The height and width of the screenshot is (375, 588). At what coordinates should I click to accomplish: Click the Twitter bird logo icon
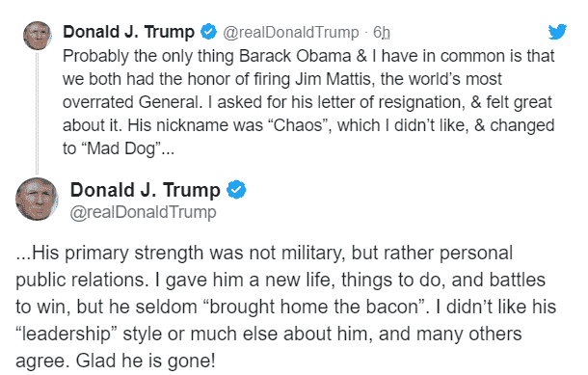click(x=557, y=32)
